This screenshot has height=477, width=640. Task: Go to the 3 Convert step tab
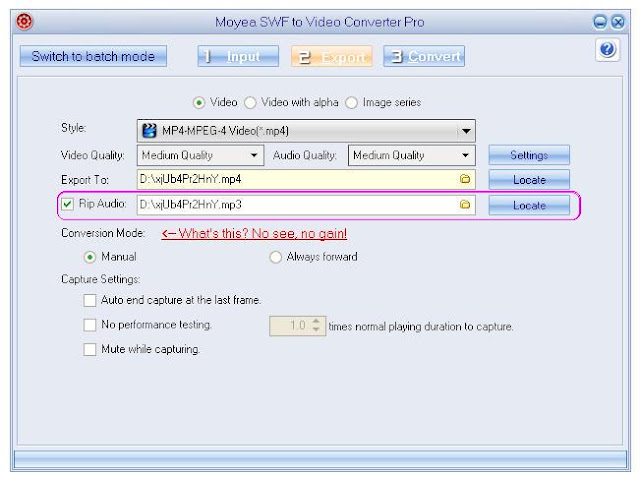click(424, 56)
